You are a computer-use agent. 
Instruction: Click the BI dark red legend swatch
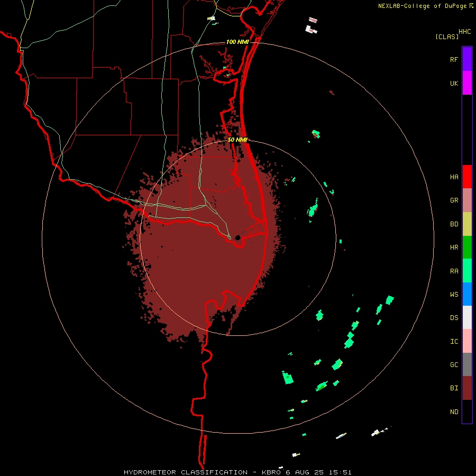pyautogui.click(x=467, y=388)
